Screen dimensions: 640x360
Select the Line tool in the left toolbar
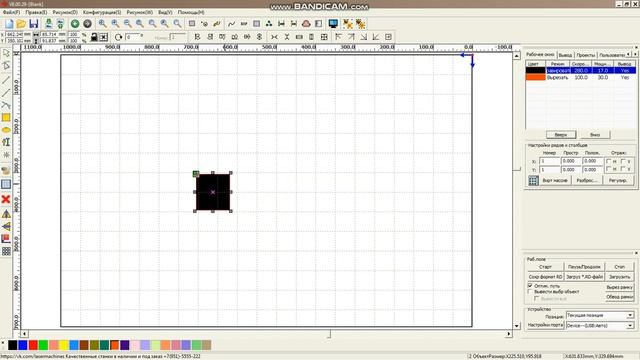(x=6, y=80)
